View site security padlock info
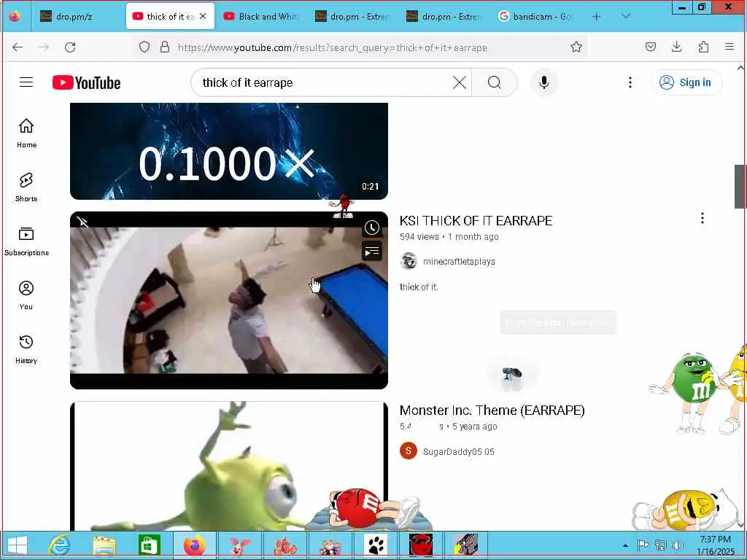Screen dimensions: 747x560 164,47
